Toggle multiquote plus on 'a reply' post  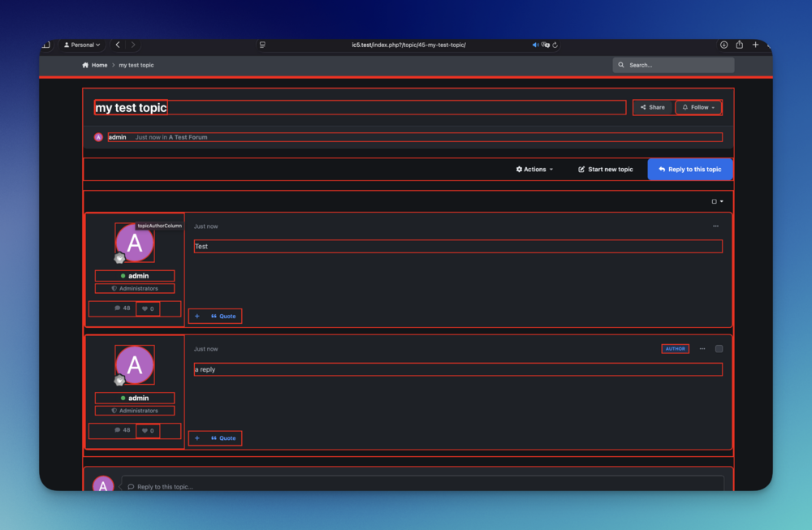point(197,438)
